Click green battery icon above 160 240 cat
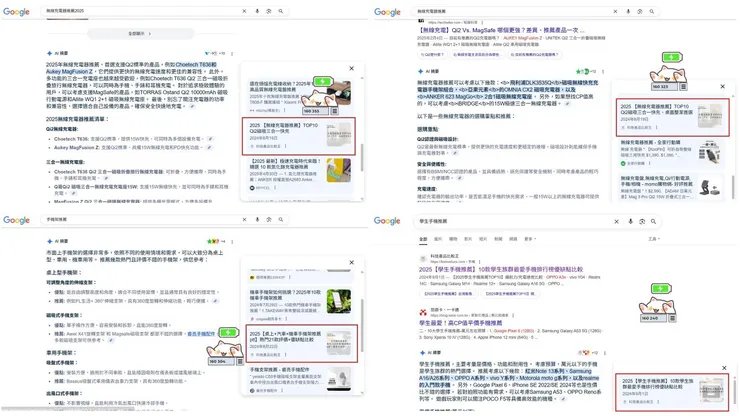The height and width of the screenshot is (416, 740). tap(661, 289)
